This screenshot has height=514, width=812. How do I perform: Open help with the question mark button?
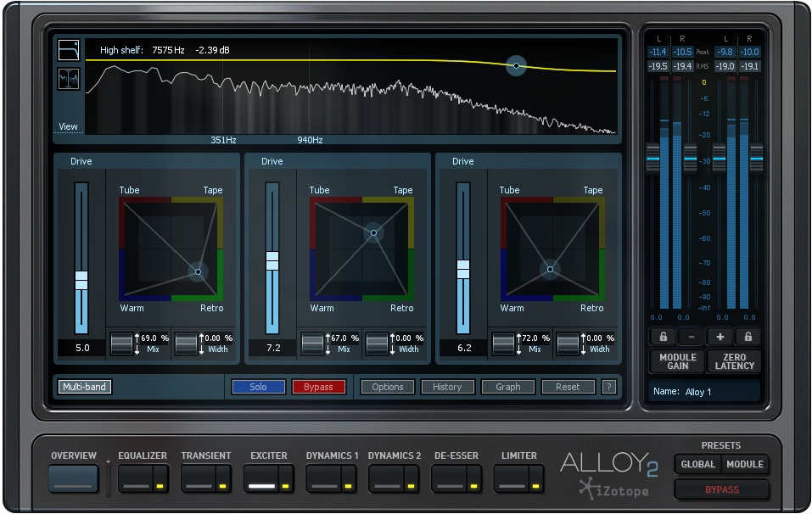[609, 387]
